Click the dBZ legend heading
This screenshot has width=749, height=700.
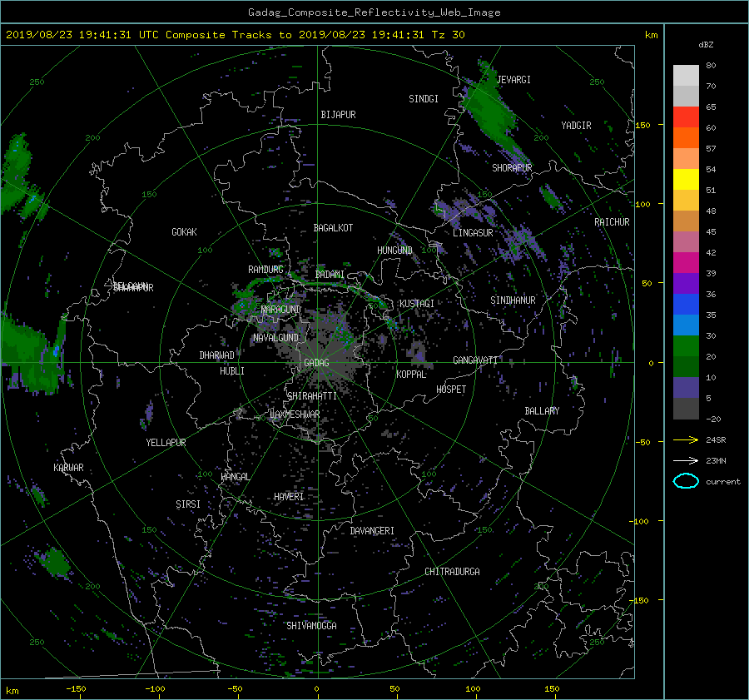[706, 45]
